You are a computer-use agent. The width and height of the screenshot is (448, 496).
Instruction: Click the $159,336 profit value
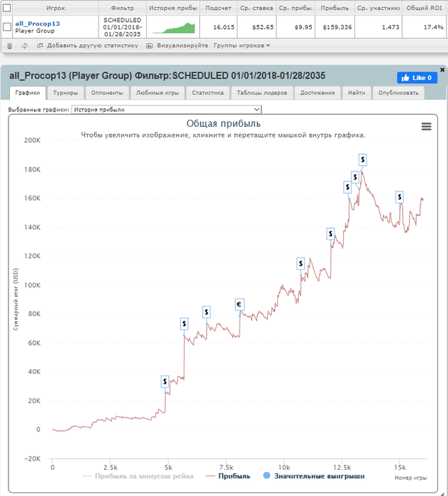click(x=337, y=27)
